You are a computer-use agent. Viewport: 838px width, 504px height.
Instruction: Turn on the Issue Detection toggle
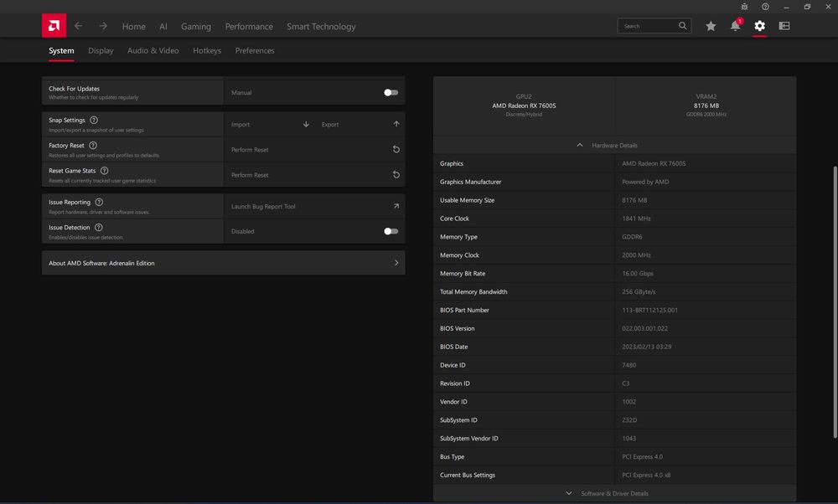pos(391,231)
